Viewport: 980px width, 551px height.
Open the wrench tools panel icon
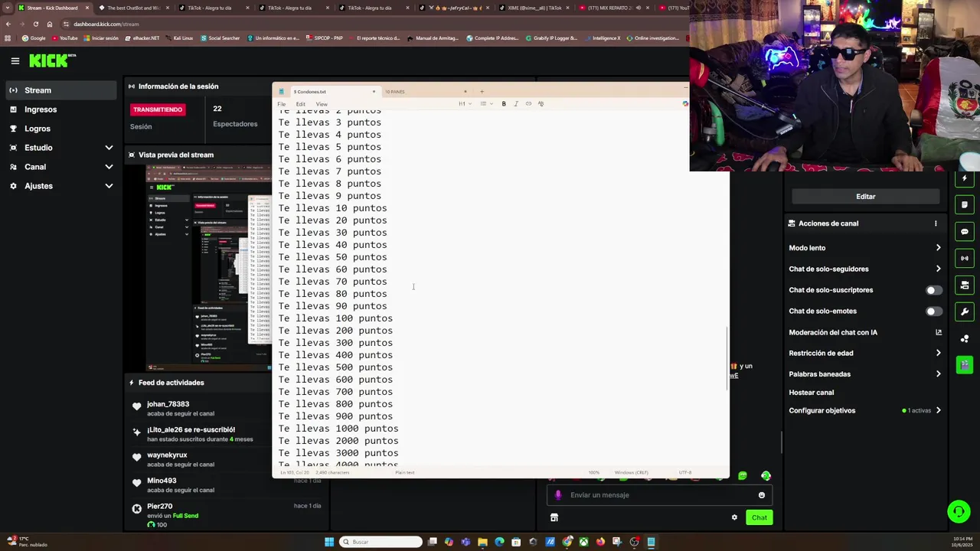click(965, 312)
